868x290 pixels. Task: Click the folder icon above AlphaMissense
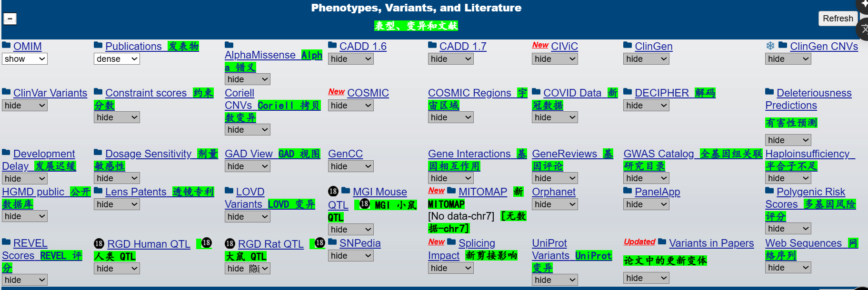(229, 45)
